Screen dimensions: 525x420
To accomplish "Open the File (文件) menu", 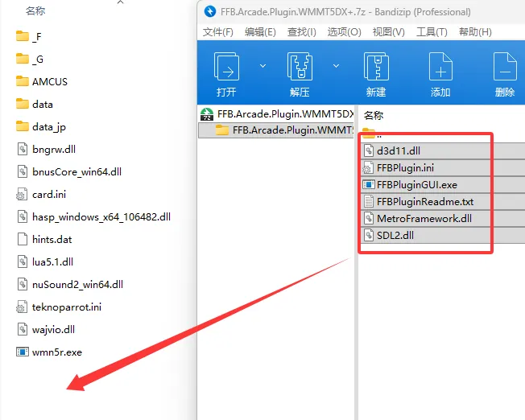I will click(x=217, y=31).
